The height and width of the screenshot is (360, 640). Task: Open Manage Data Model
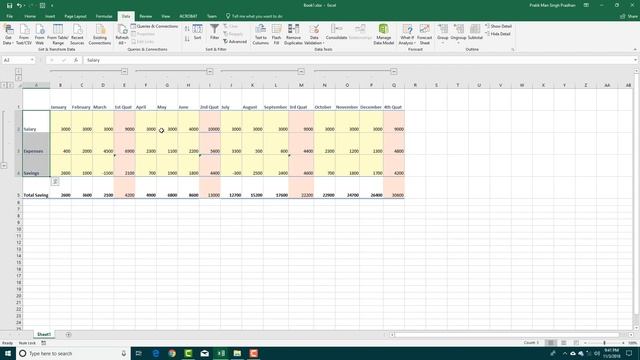384,35
